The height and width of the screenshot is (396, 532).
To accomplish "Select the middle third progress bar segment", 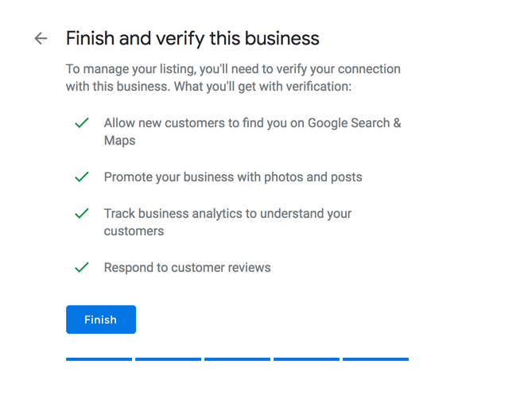I will [238, 359].
